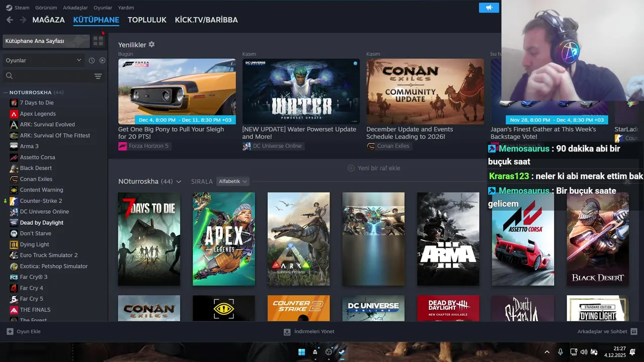Select Arma 3 in sidebar list
Image resolution: width=644 pixels, height=362 pixels.
tap(29, 146)
